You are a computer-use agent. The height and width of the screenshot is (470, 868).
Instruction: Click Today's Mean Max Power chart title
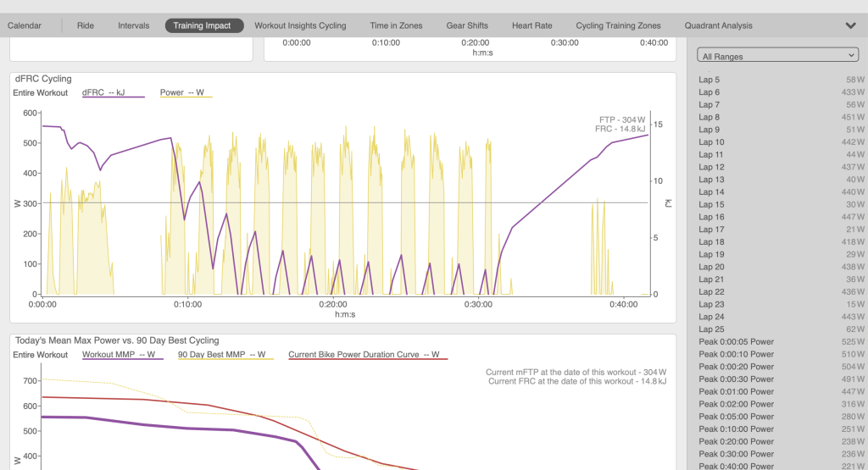coord(117,340)
